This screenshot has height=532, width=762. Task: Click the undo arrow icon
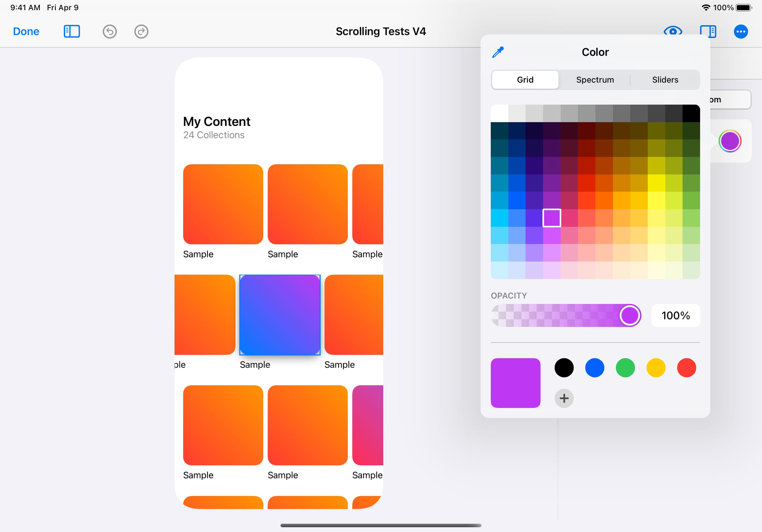click(x=109, y=32)
